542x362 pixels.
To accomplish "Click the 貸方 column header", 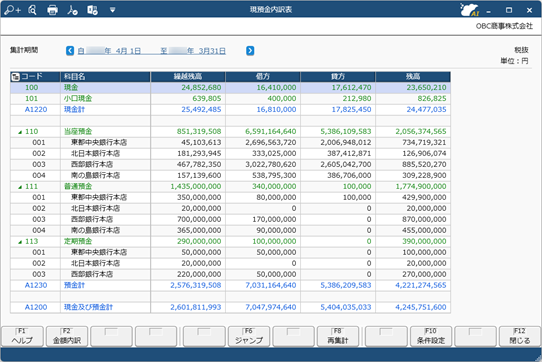I will pos(338,77).
